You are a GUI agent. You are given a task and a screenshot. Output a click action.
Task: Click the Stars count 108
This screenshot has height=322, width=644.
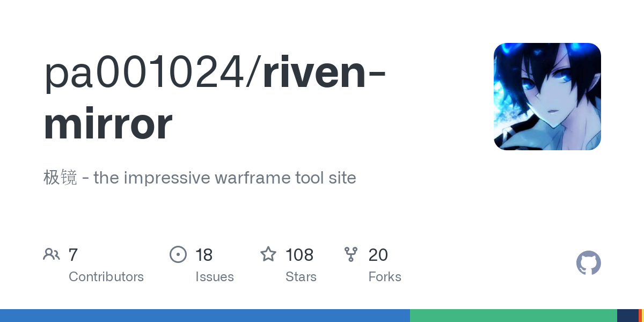[x=299, y=255]
